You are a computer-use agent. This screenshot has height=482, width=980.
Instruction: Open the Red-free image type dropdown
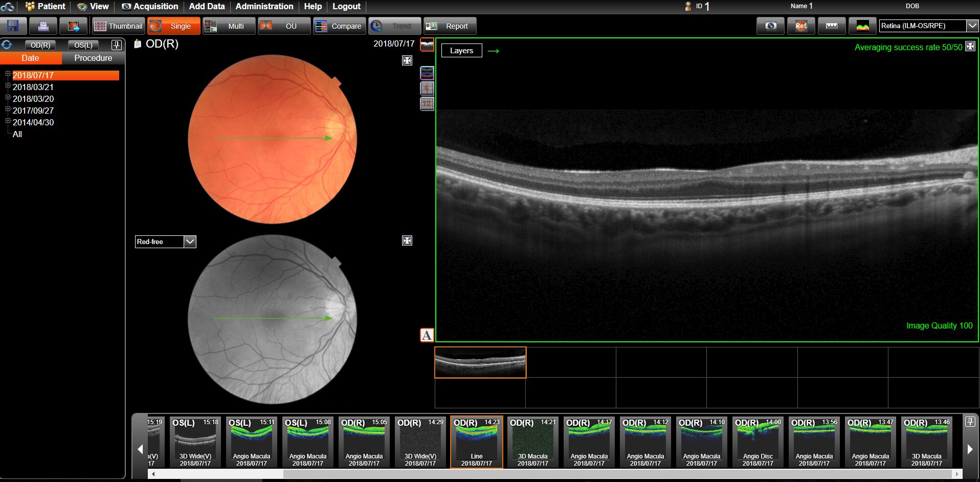point(190,242)
